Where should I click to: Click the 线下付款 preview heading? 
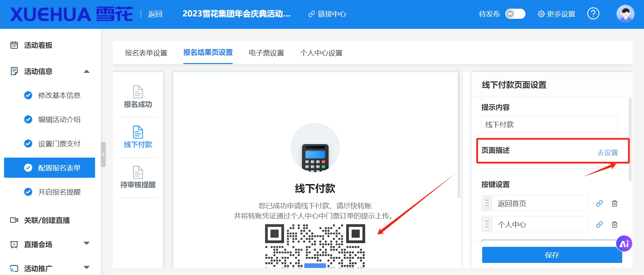pos(315,188)
